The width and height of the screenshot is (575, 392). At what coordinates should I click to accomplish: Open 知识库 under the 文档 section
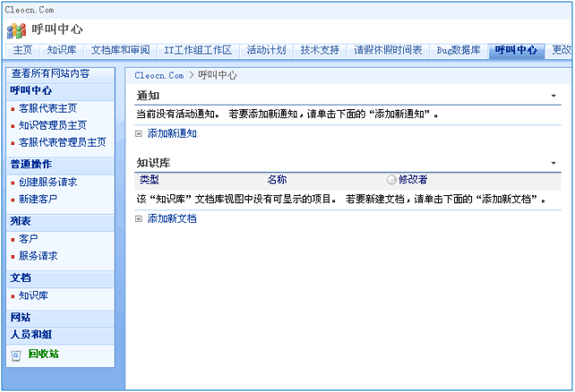(33, 295)
